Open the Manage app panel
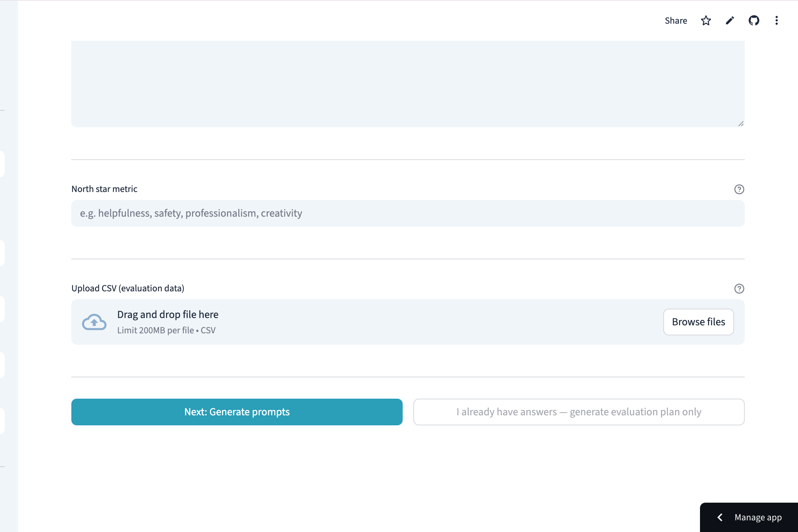 tap(758, 517)
